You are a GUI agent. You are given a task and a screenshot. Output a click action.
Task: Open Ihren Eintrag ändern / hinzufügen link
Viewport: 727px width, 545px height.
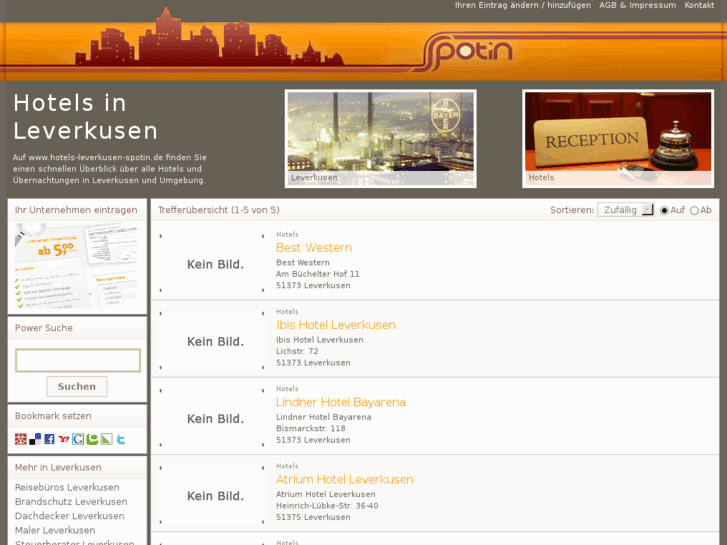tap(523, 5)
